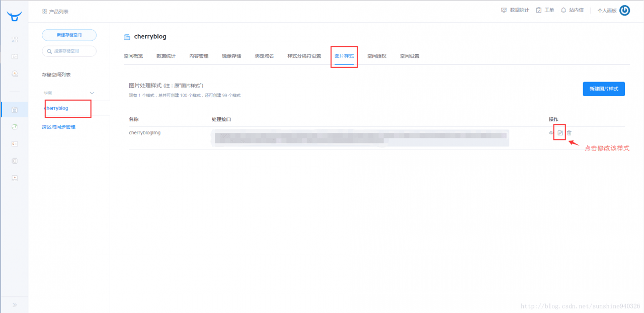
Task: Click the 存储空间列表 heading
Action: pyautogui.click(x=56, y=74)
